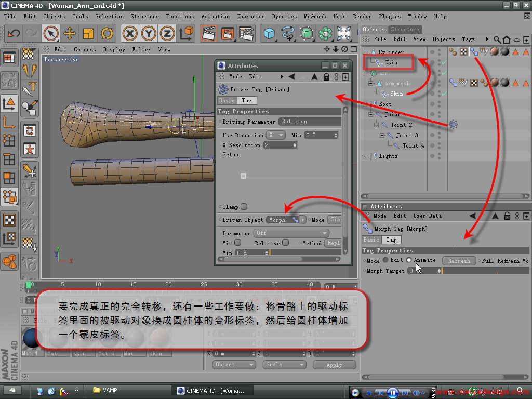Click the media player pause button in taskbar
This screenshot has width=532, height=399.
point(393,393)
